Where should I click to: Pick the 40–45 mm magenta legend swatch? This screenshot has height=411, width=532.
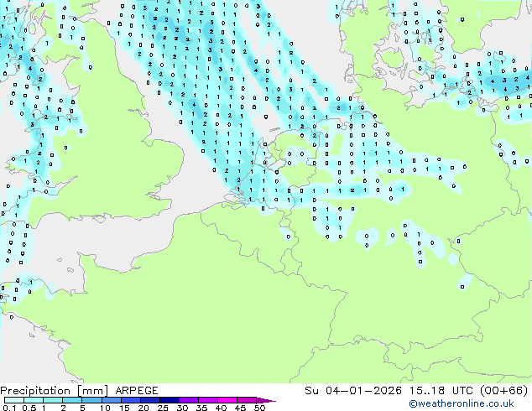pos(227,400)
